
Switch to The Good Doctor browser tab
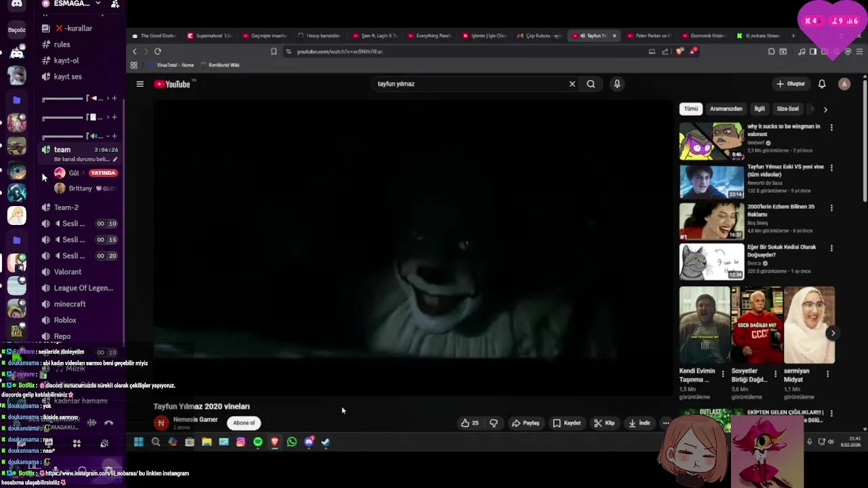(x=154, y=36)
